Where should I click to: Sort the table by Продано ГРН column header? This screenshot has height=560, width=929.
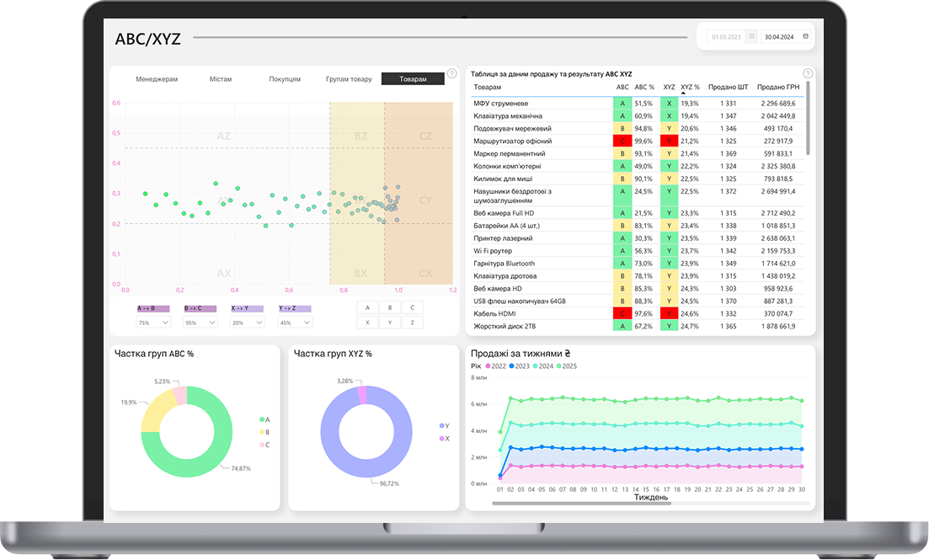click(777, 87)
